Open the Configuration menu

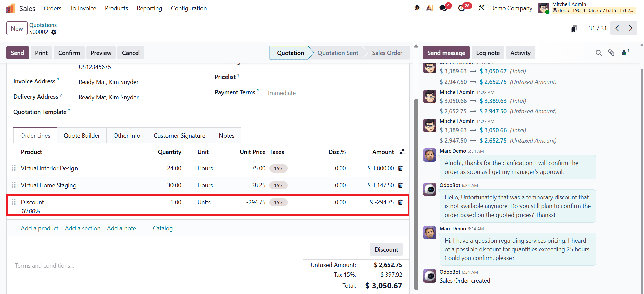[189, 8]
